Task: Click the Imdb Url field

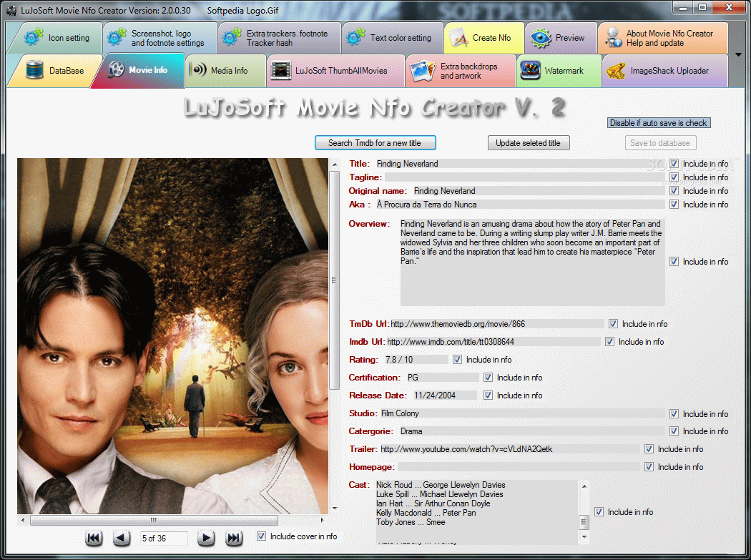Action: pos(493,342)
